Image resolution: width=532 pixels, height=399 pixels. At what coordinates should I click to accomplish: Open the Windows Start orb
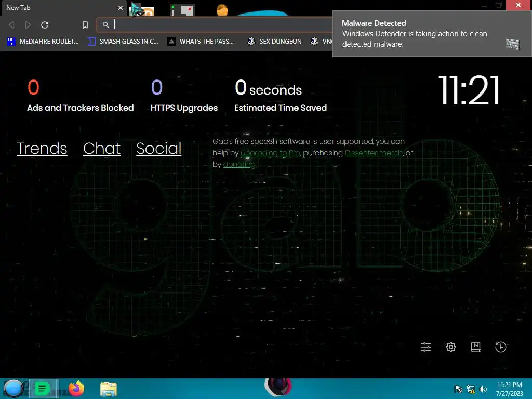(x=13, y=389)
